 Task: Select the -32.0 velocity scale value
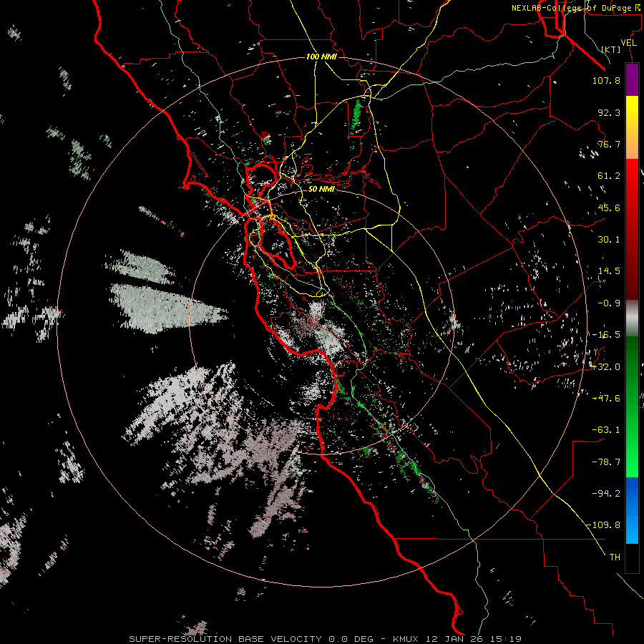click(606, 367)
